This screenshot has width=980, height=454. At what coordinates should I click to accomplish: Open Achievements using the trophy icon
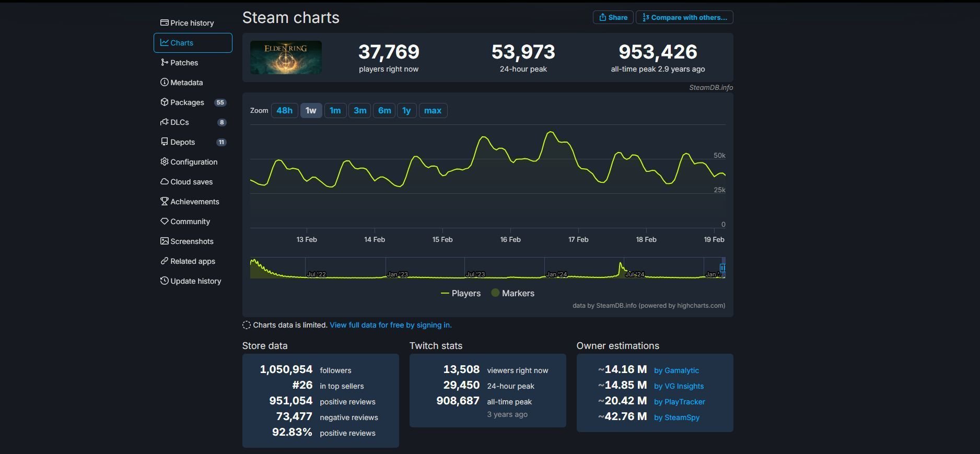(x=164, y=201)
